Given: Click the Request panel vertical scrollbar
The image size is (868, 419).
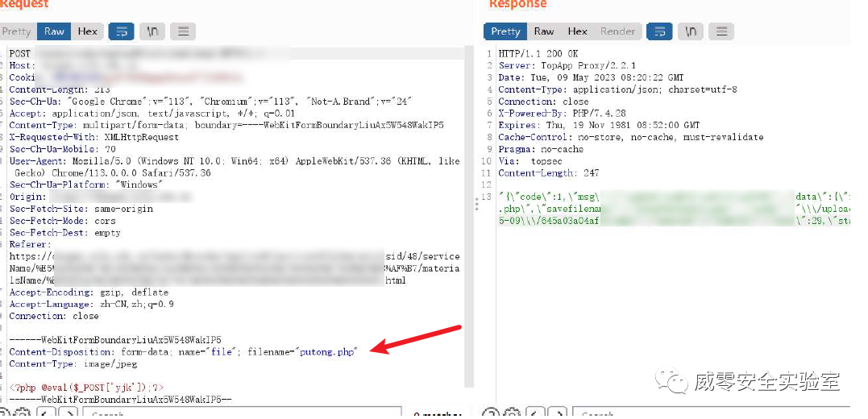Looking at the screenshot, I should coord(470,216).
